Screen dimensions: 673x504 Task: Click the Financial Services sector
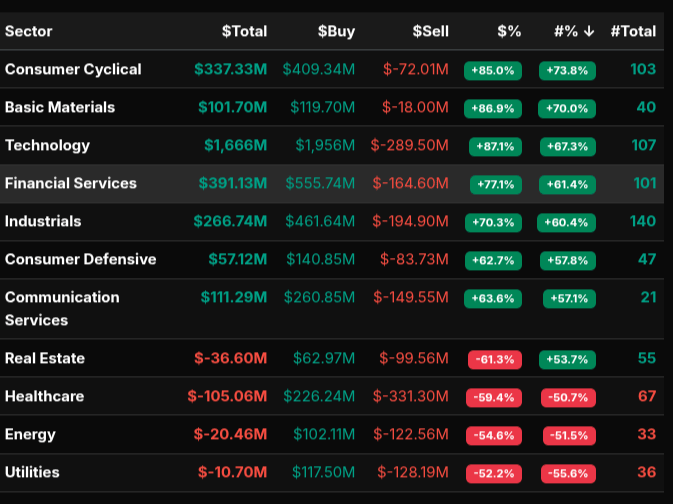tap(71, 183)
